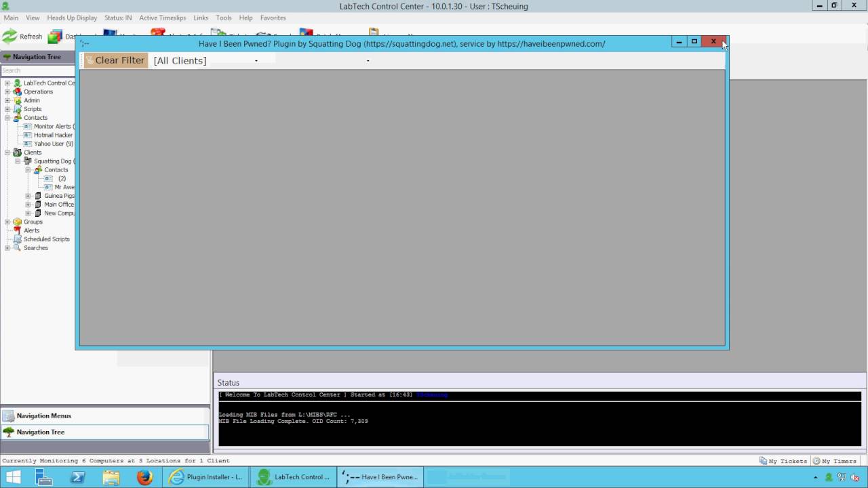Image resolution: width=868 pixels, height=488 pixels.
Task: Click the Clear Filter button
Action: point(115,60)
